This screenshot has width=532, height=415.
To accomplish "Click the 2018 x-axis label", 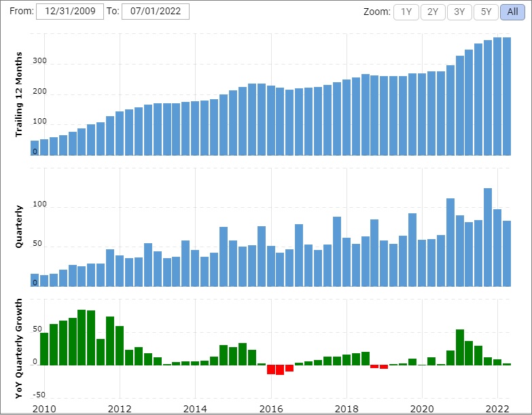I will [x=347, y=409].
